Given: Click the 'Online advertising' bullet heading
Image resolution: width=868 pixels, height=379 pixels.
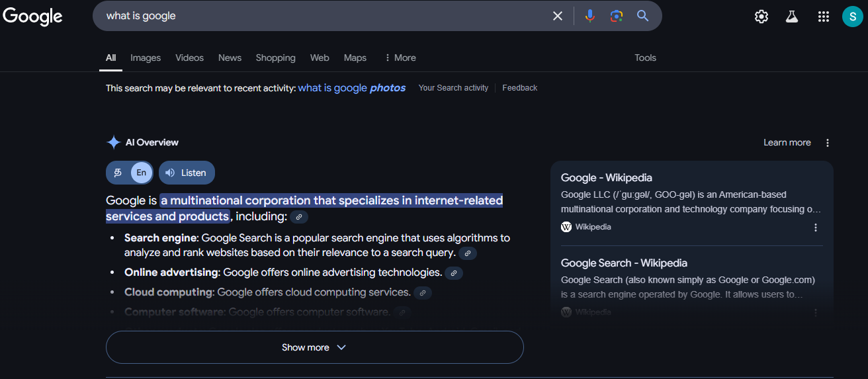Looking at the screenshot, I should click(171, 272).
